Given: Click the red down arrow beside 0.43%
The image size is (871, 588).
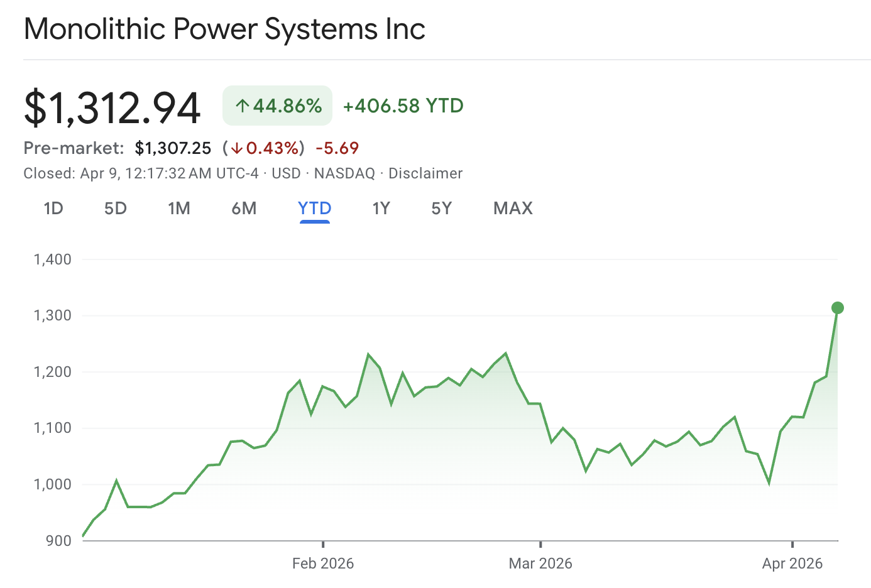Looking at the screenshot, I should (x=236, y=148).
